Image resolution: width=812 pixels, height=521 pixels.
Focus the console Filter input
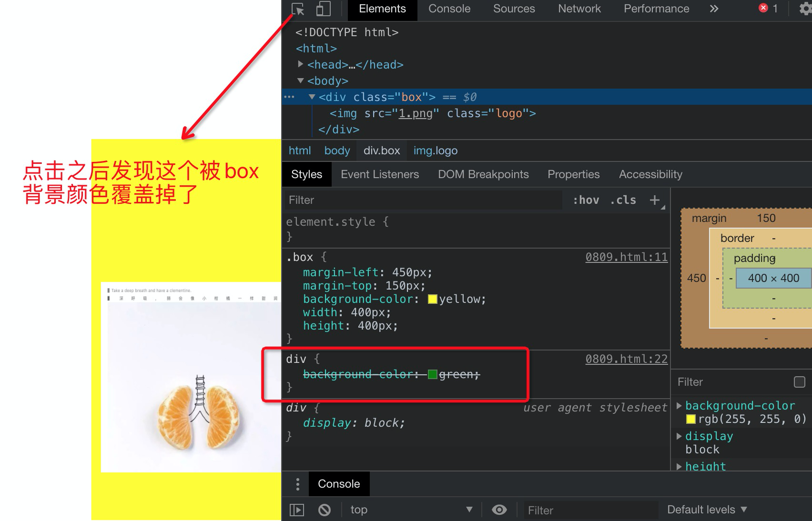pos(591,510)
